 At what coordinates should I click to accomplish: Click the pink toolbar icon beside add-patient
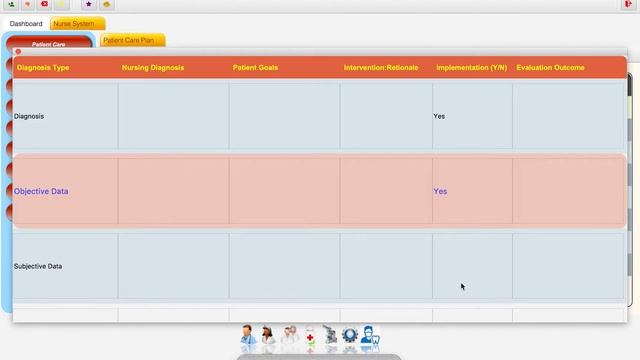(28, 4)
